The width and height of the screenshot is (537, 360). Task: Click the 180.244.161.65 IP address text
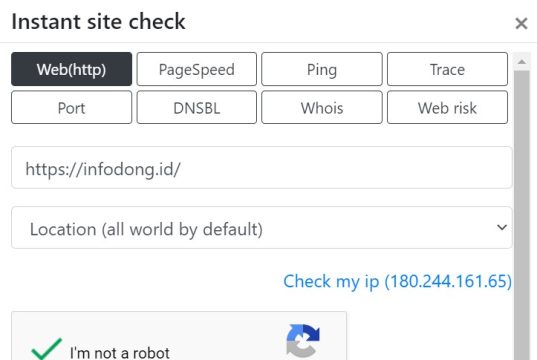click(448, 281)
